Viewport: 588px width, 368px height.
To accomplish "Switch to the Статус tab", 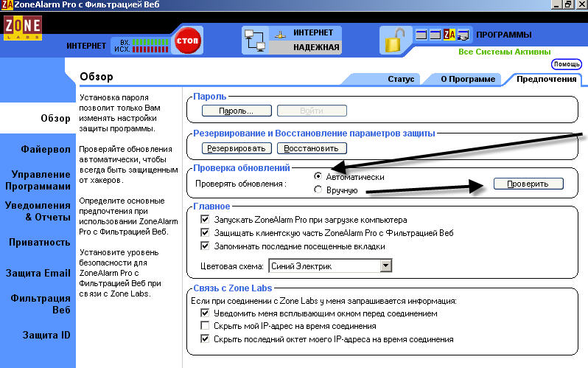I will click(401, 79).
